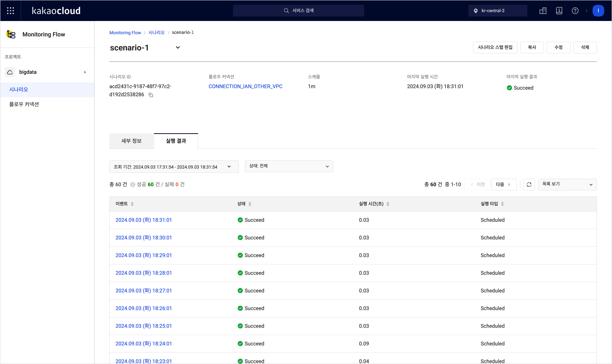Open event 2024.09.03 (화) 18:28:01
Screen dimensions: 612x364
pyautogui.click(x=144, y=273)
